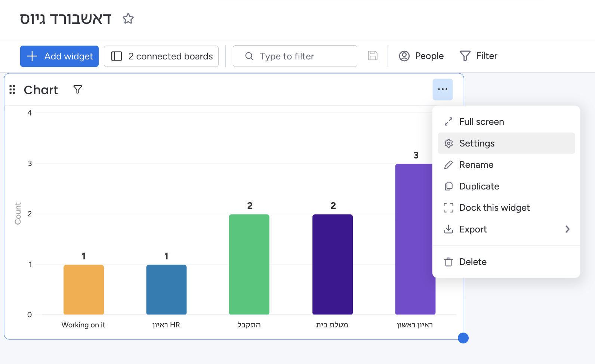Click the Chart widget funnel filter icon
Screen dimensions: 595x364
78,90
